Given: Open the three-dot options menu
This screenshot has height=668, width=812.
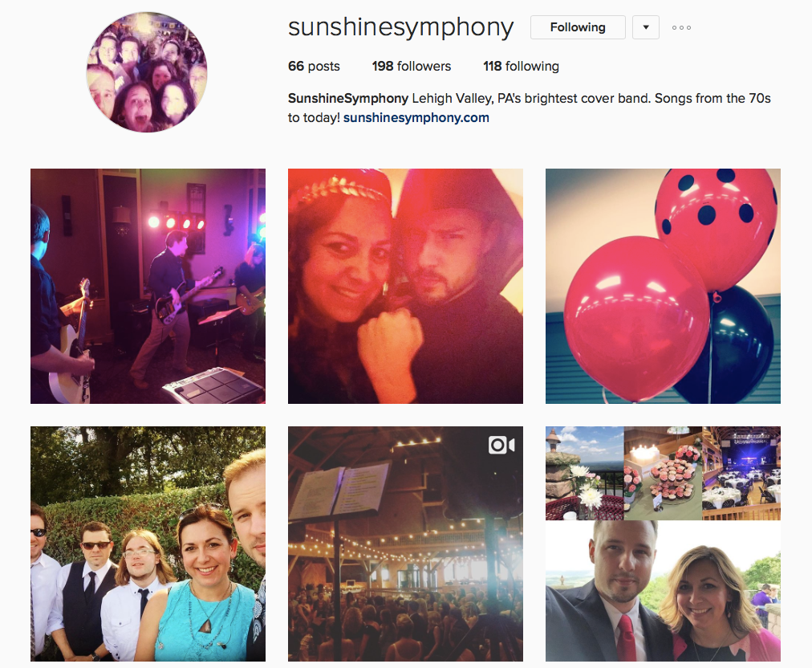Looking at the screenshot, I should click(x=681, y=27).
